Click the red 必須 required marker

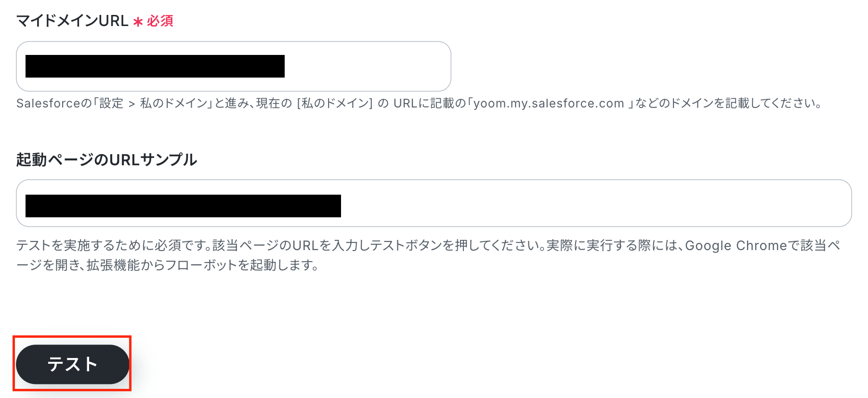[x=160, y=21]
